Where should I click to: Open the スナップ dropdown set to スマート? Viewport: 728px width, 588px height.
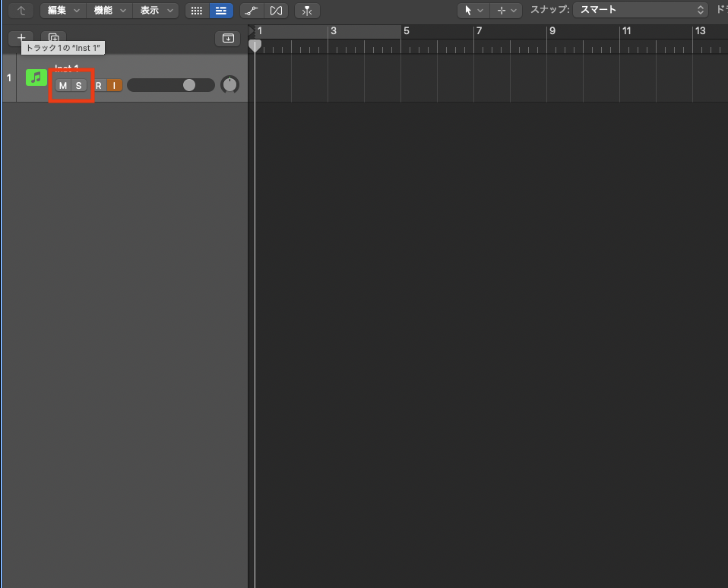(x=641, y=10)
